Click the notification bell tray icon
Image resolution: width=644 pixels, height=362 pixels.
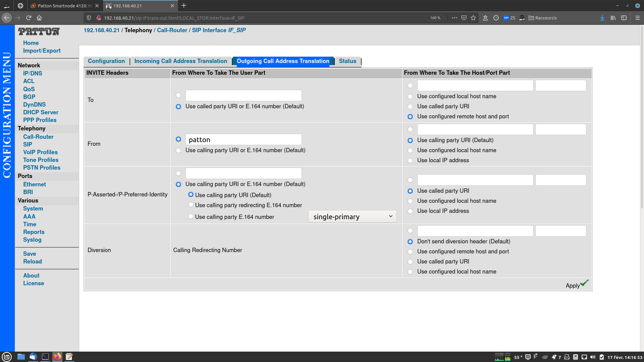[554, 357]
